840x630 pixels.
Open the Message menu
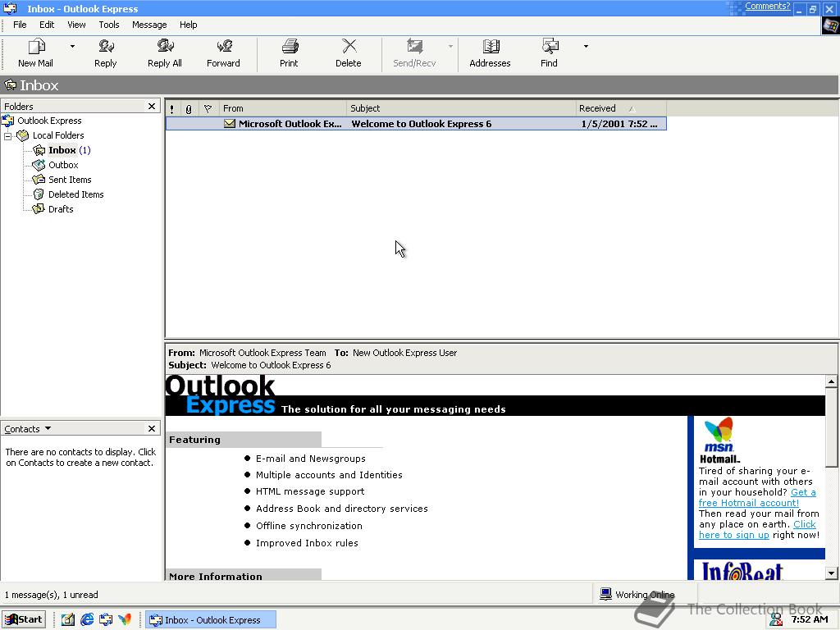tap(149, 25)
